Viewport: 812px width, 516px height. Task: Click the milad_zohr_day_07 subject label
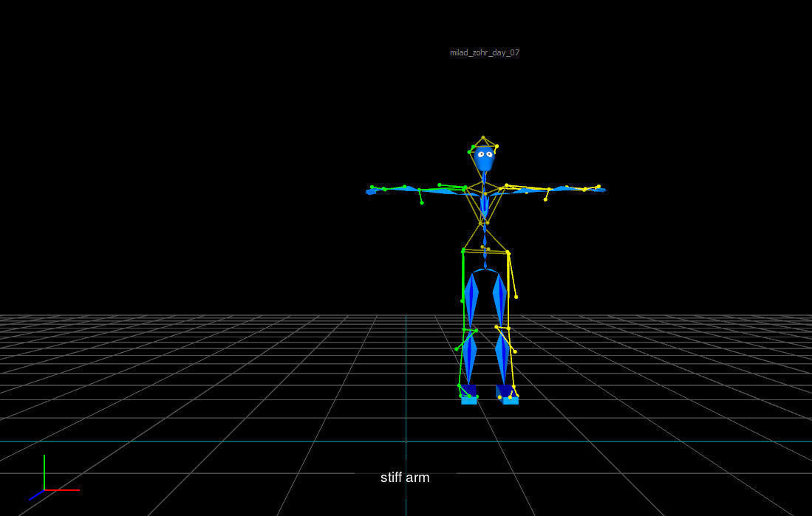click(484, 53)
